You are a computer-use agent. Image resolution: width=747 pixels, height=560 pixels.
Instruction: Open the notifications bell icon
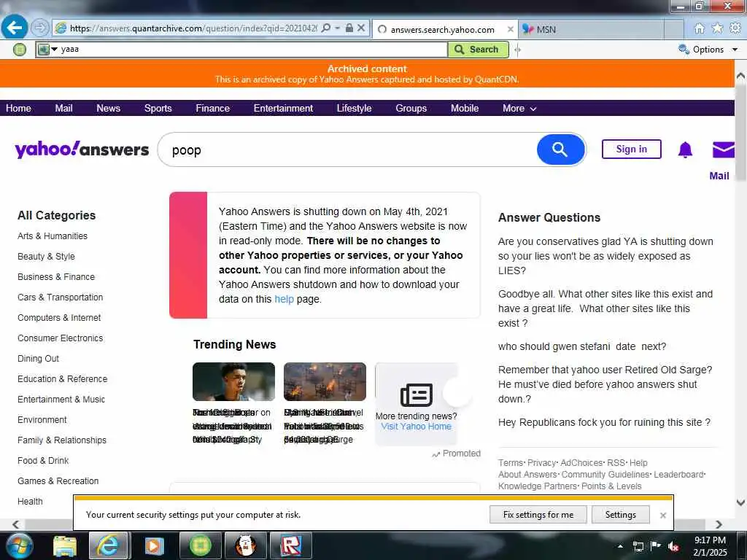[x=685, y=149]
